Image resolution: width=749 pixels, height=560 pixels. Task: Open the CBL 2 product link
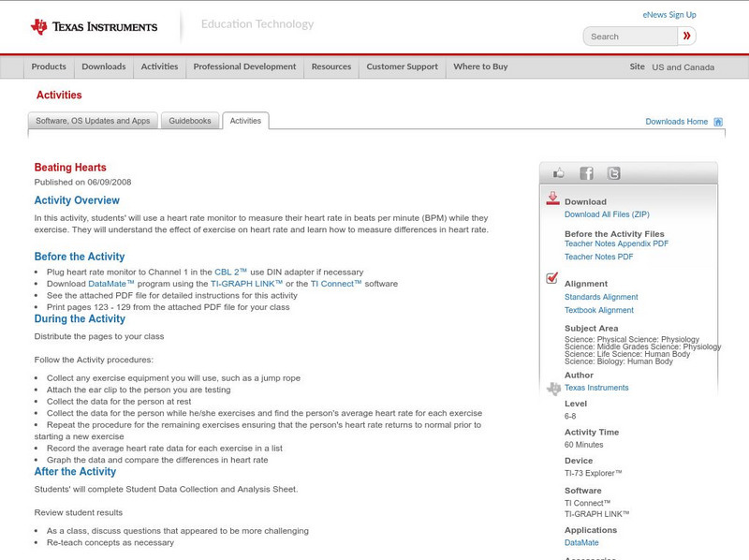pyautogui.click(x=230, y=272)
